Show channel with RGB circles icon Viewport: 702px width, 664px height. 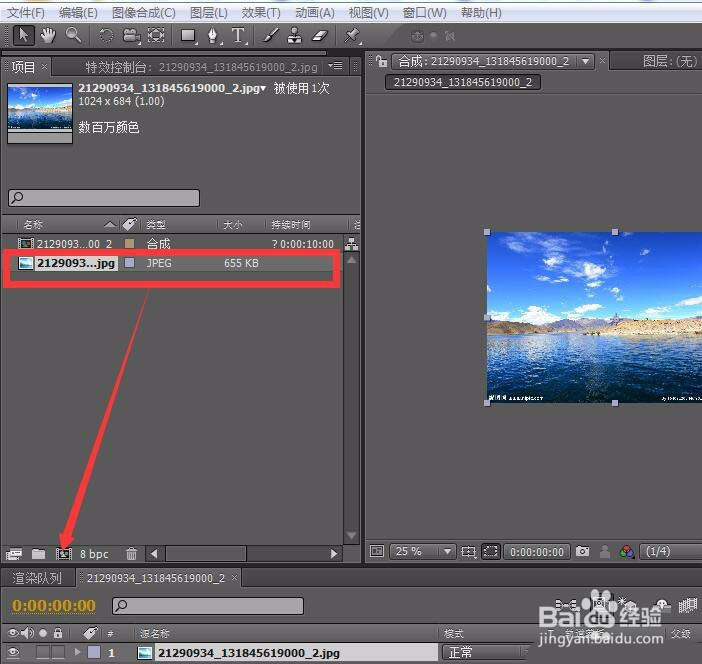(627, 552)
